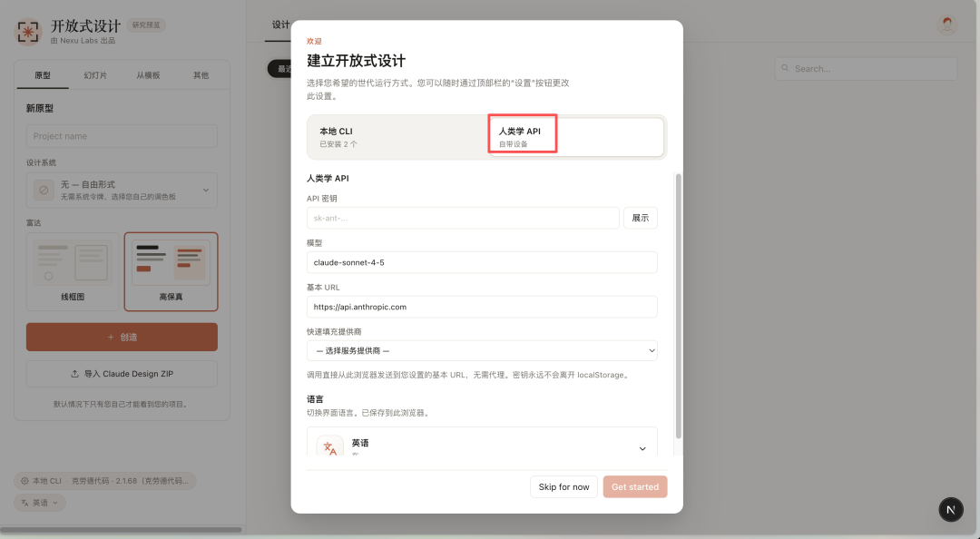
Task: Focus the API 密钥 input field
Action: click(x=463, y=218)
